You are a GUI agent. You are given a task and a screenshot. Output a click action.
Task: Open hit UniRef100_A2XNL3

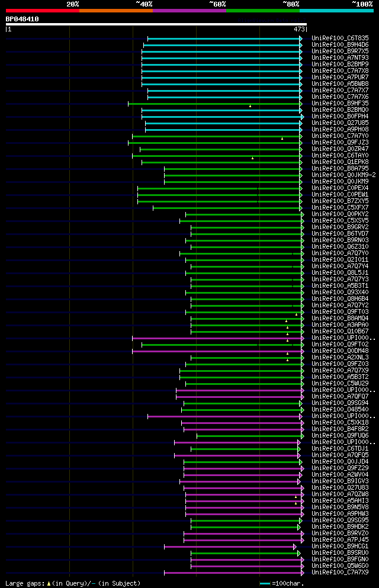click(340, 358)
